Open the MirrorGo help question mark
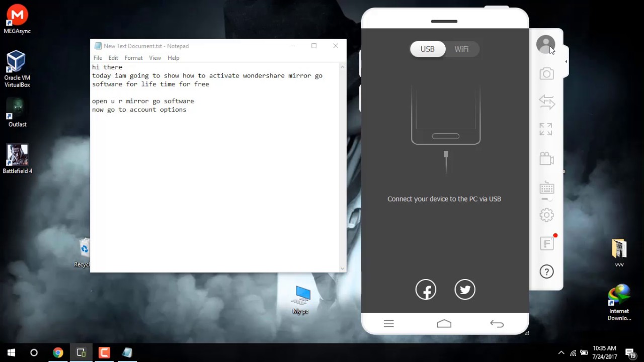644x362 pixels. pos(546,272)
